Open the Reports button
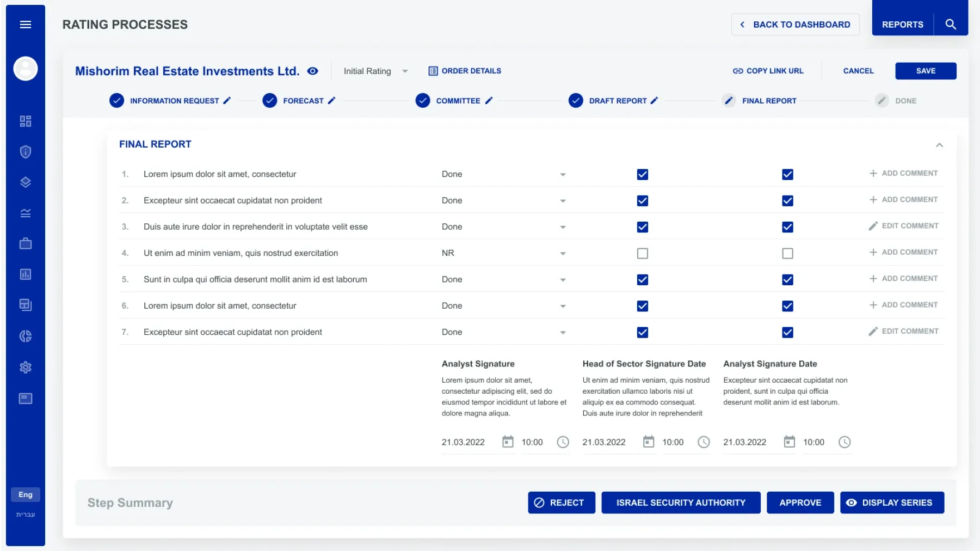The height and width of the screenshot is (551, 980). click(x=902, y=25)
